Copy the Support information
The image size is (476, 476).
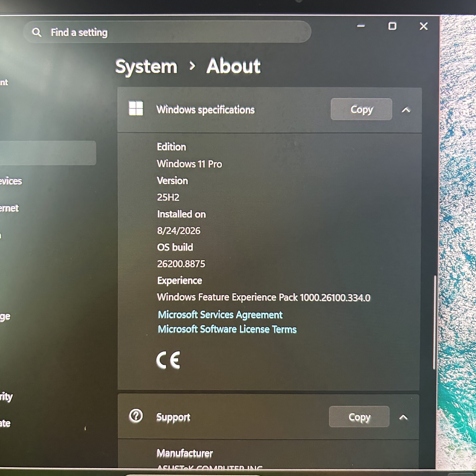(x=359, y=417)
